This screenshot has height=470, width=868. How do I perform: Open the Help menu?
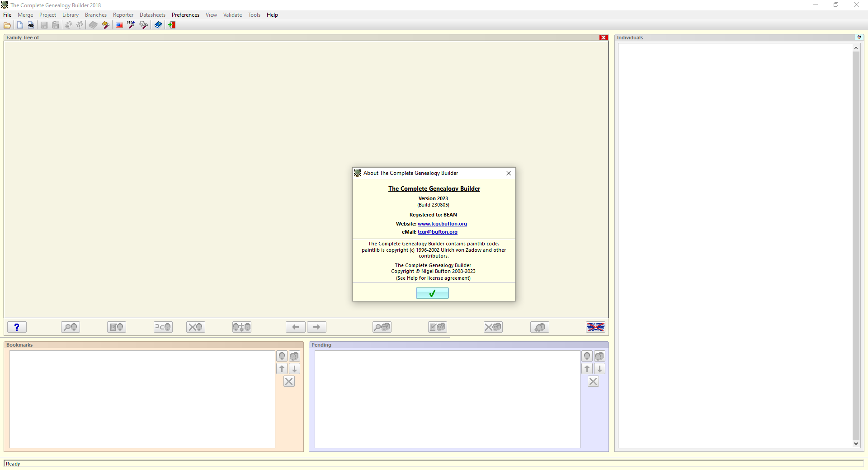click(x=272, y=15)
